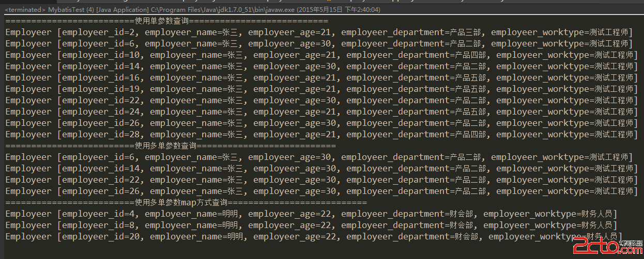This screenshot has height=259, width=644.
Task: Select the 使用多单参数查询 separator line
Action: point(171,146)
